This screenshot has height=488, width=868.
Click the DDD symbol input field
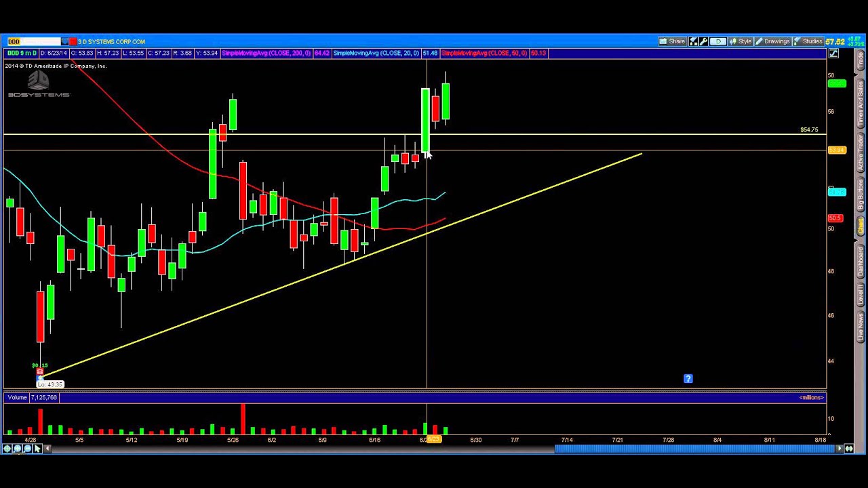[x=34, y=41]
